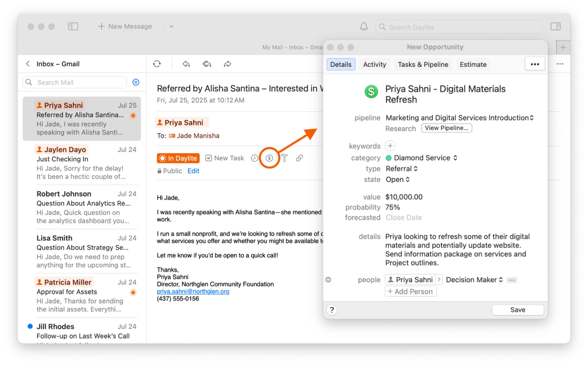This screenshot has width=588, height=365.
Task: Remove Priya Sahni from people
Action: tap(328, 279)
